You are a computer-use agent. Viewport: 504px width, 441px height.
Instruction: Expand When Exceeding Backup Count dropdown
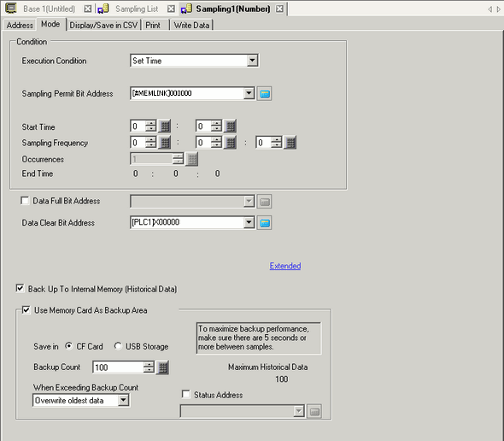pos(123,401)
